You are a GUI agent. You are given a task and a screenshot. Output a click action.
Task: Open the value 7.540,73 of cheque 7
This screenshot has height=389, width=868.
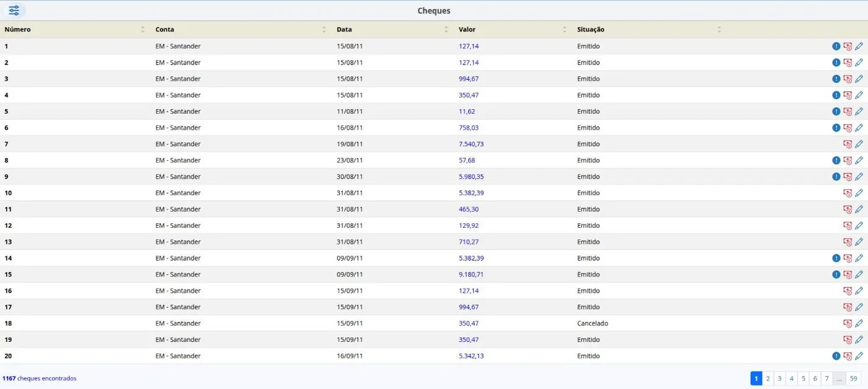point(471,144)
